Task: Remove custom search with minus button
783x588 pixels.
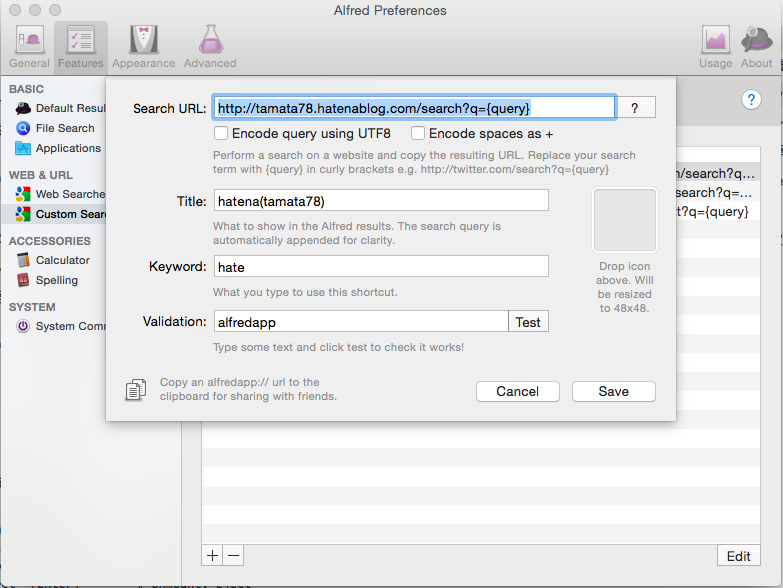Action: tap(233, 555)
